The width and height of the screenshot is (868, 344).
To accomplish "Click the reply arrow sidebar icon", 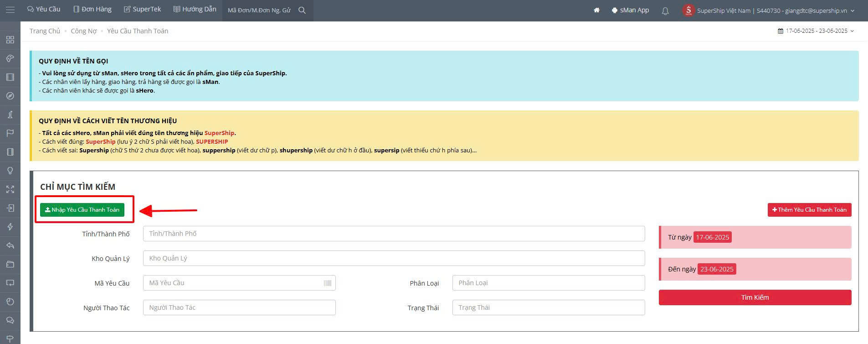I will (x=10, y=245).
